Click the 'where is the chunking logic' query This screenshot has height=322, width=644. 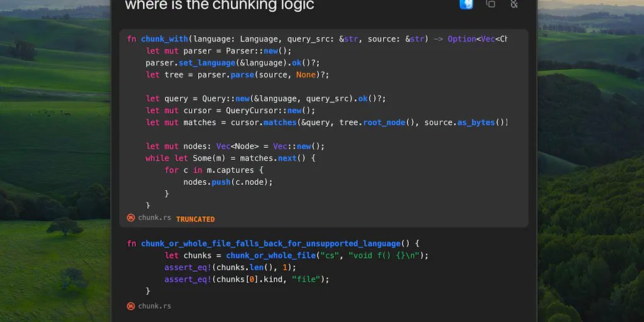click(219, 5)
